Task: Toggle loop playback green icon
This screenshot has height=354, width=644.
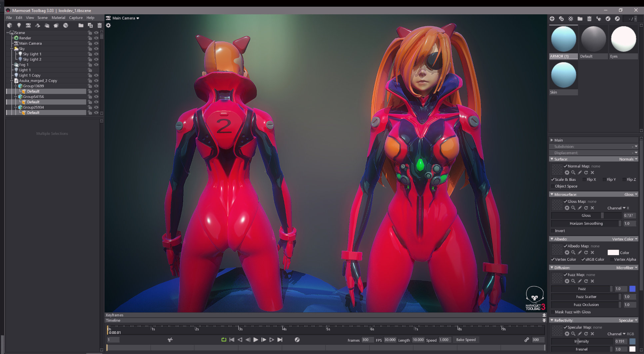Action: tap(224, 340)
